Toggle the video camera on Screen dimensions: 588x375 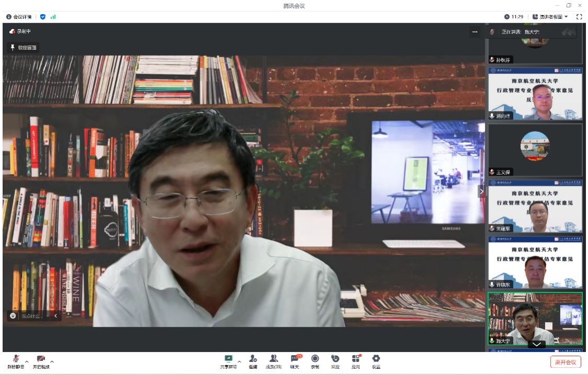point(41,359)
